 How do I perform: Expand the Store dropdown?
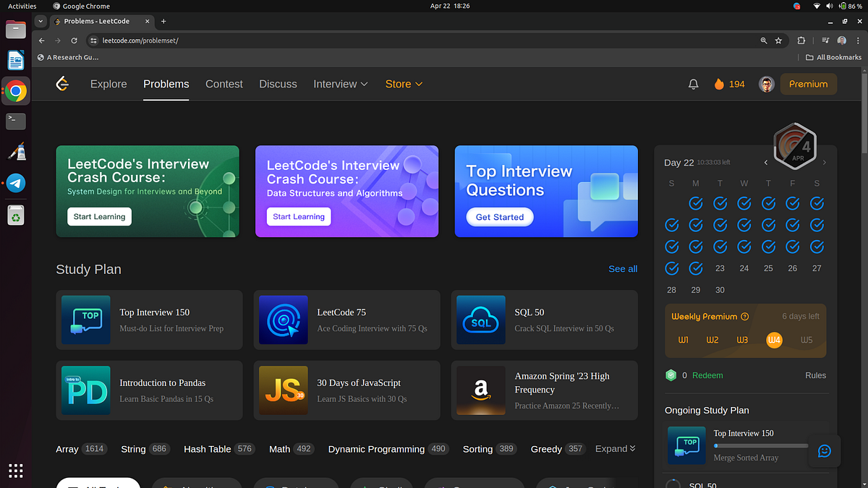pyautogui.click(x=403, y=84)
